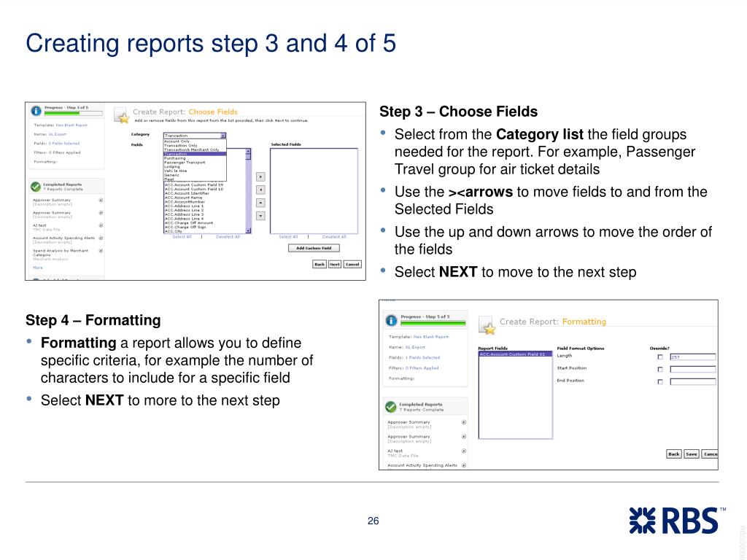Click the down arrow to reorder fields

coord(260,216)
